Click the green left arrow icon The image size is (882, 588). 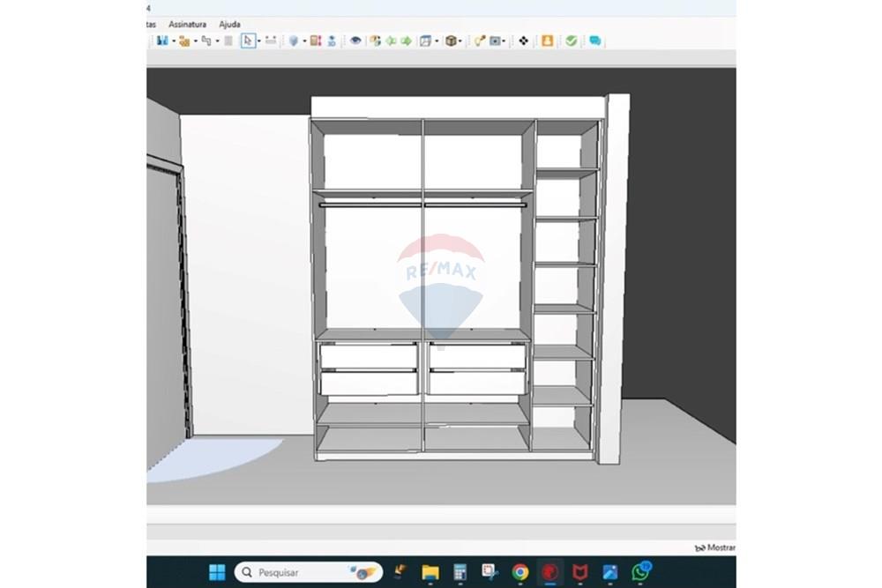[391, 41]
